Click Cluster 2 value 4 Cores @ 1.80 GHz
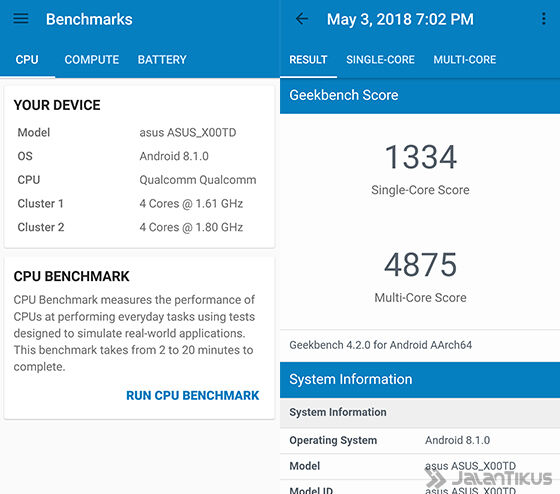Screen dimensions: 560x494 point(191,227)
